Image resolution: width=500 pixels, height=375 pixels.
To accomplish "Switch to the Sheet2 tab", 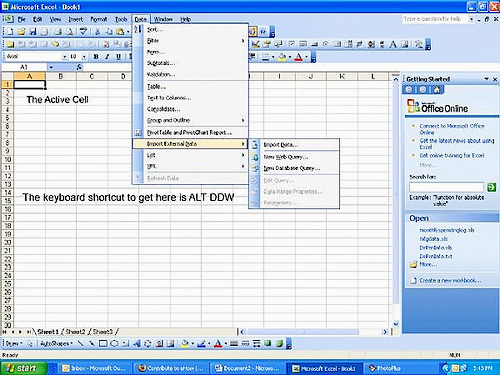I will tap(75, 332).
